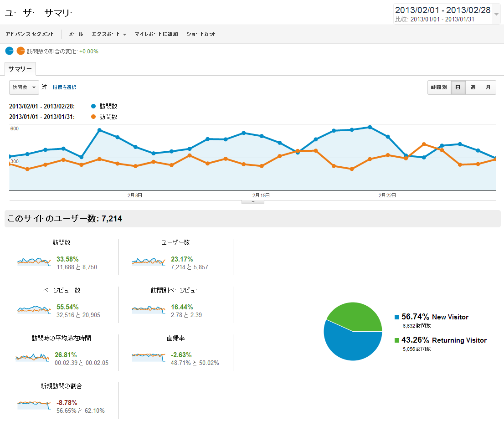Click the blue New Visitor legend swatch

click(397, 317)
